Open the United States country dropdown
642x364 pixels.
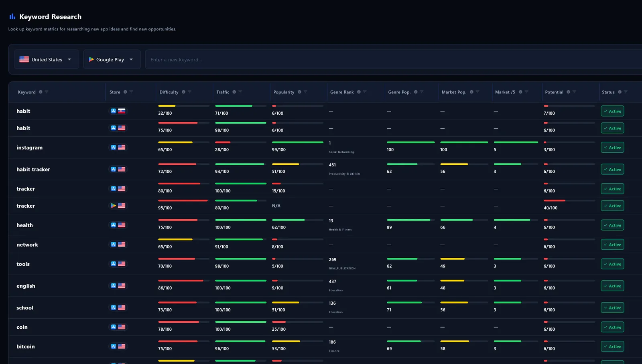pos(46,59)
